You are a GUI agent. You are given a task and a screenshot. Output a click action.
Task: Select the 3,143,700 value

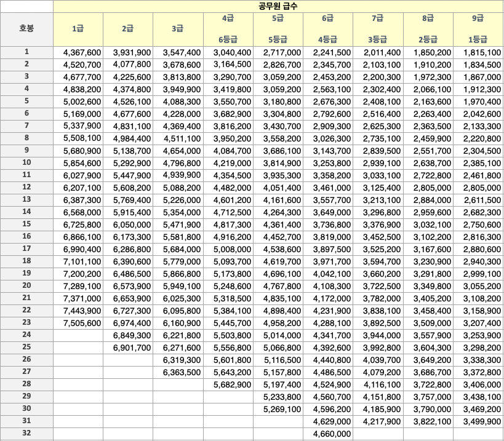pos(332,151)
